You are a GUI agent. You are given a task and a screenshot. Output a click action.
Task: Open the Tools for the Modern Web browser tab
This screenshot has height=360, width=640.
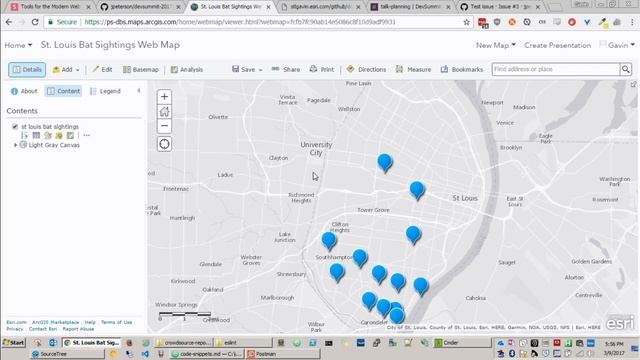pyautogui.click(x=50, y=7)
